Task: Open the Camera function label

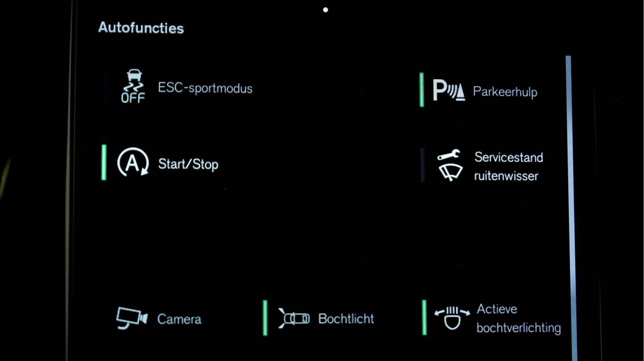Action: [179, 319]
